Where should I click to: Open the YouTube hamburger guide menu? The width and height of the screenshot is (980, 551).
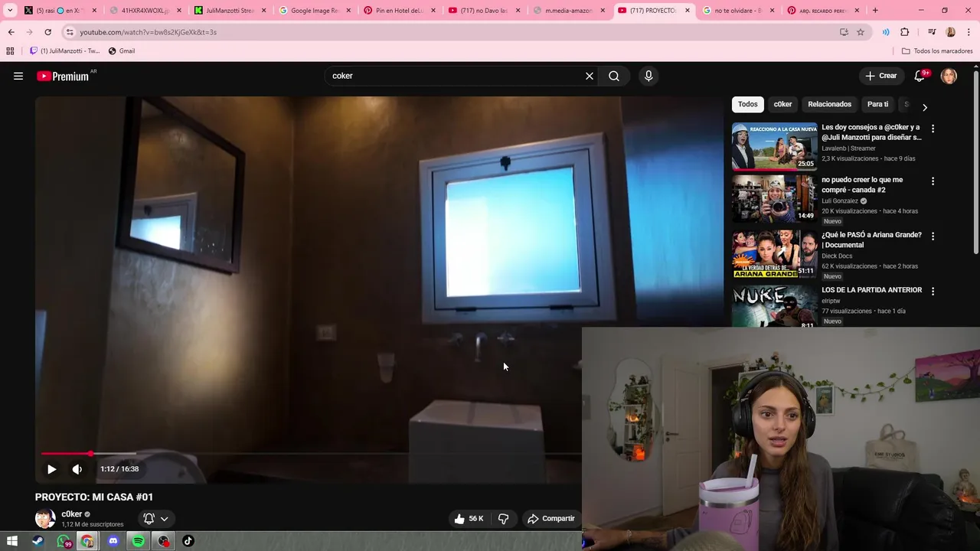[x=18, y=76]
